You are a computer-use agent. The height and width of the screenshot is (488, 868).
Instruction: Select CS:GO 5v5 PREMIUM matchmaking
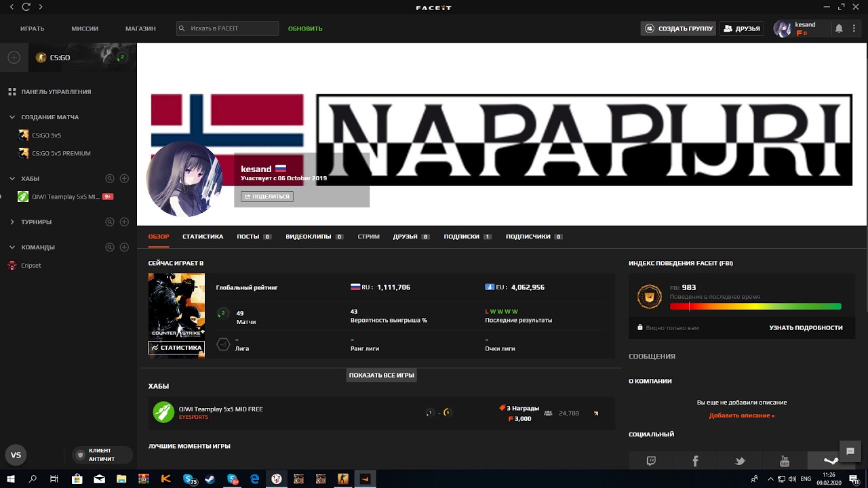(x=61, y=153)
